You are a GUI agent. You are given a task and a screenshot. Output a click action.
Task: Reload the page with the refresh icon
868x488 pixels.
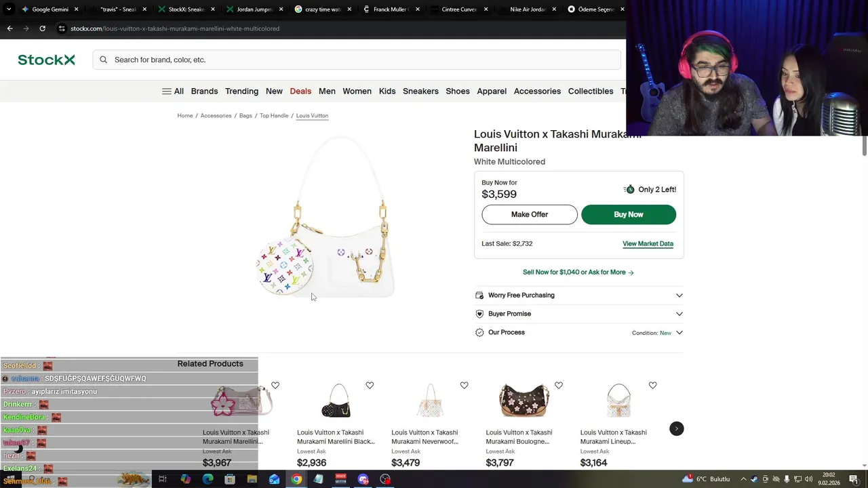pos(42,28)
